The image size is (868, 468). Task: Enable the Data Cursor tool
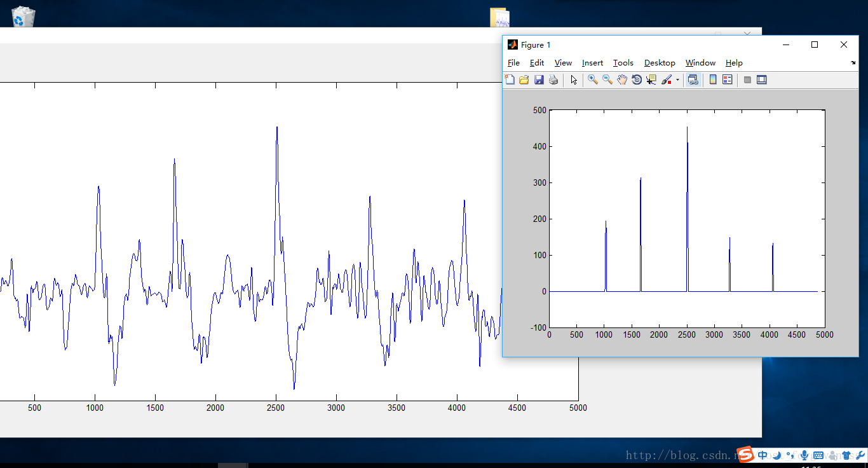pyautogui.click(x=651, y=79)
